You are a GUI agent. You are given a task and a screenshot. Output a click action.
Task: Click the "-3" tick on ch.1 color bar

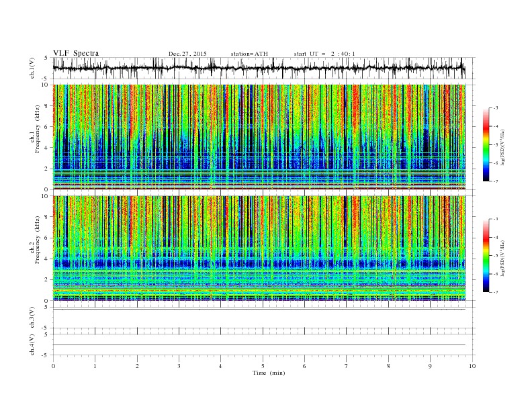[x=495, y=108]
